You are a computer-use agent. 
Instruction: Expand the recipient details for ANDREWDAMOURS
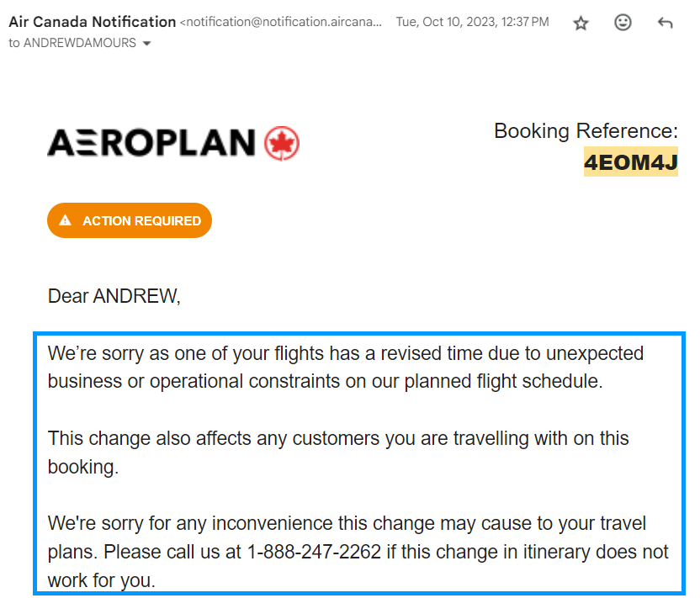[x=146, y=43]
